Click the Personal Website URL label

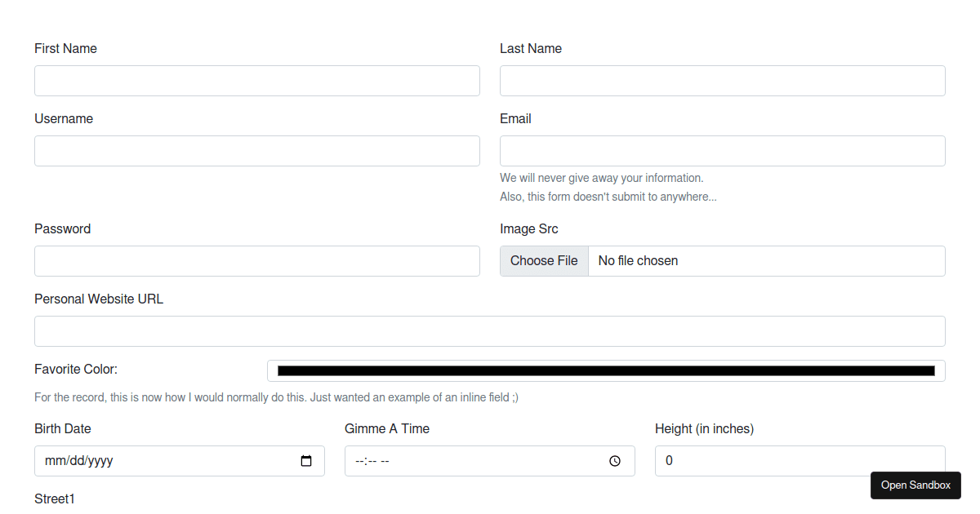click(x=99, y=299)
